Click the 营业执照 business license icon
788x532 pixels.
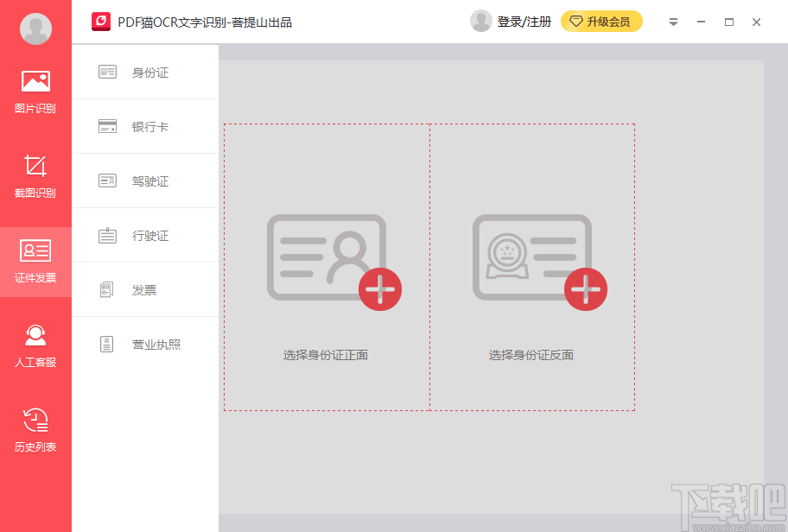click(106, 344)
